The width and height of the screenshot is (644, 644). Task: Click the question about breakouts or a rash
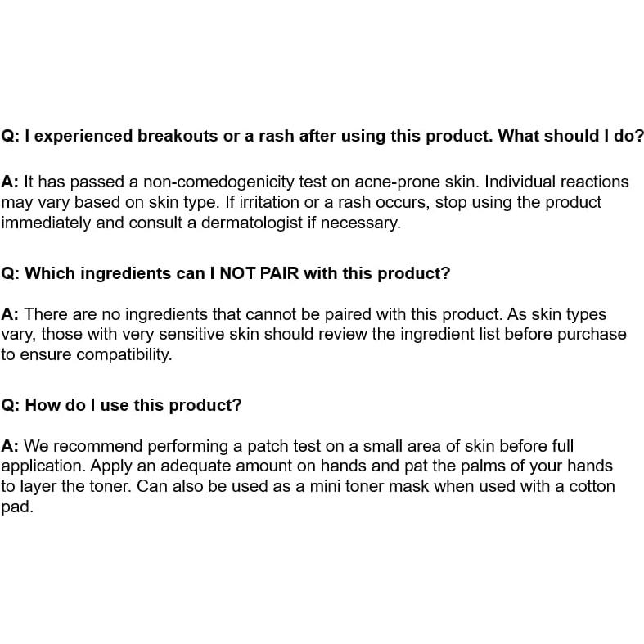pos(322,136)
